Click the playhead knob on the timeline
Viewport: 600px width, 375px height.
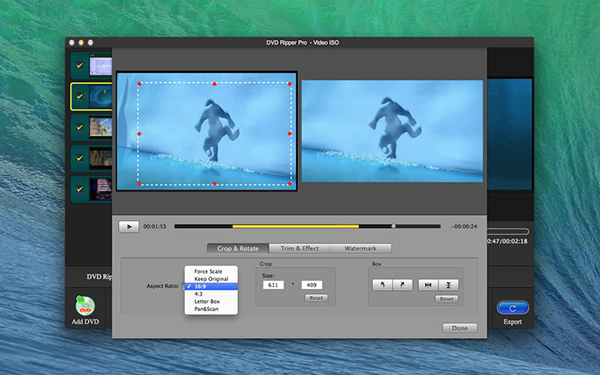[393, 227]
